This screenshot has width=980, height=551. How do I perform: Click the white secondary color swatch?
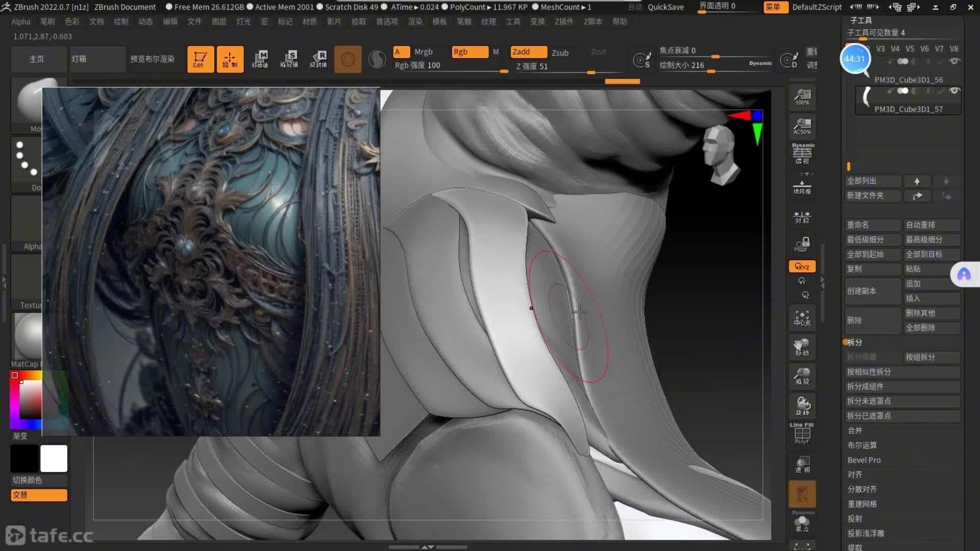[54, 458]
